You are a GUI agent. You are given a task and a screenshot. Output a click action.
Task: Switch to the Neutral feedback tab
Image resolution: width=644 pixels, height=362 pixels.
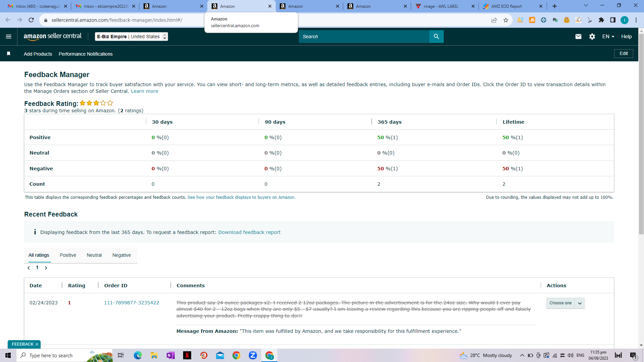94,255
